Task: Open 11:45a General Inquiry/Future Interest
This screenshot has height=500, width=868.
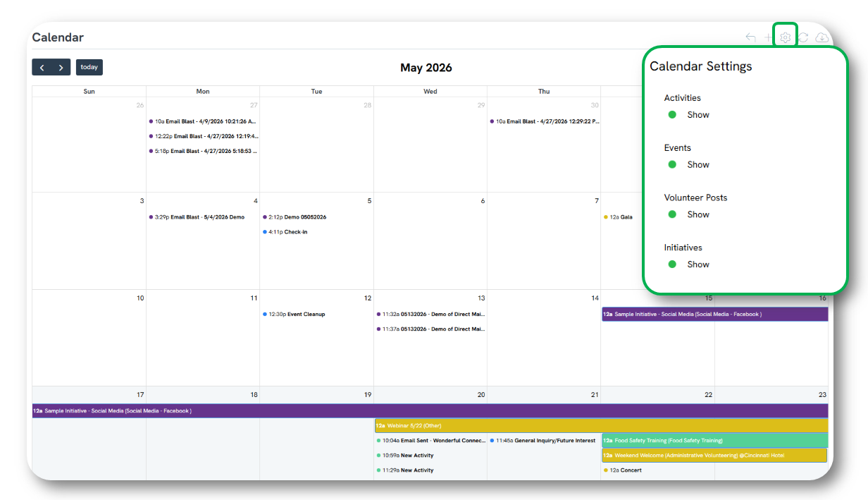Action: pos(542,441)
